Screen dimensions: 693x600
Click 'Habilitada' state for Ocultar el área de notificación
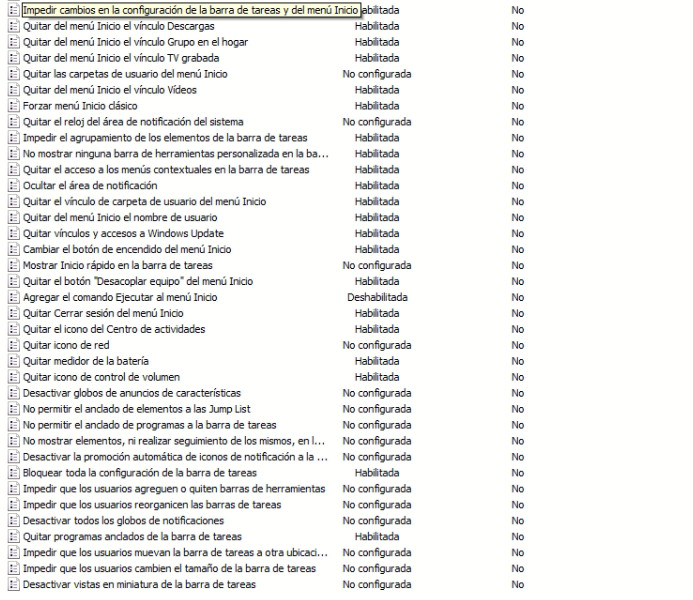pyautogui.click(x=377, y=186)
